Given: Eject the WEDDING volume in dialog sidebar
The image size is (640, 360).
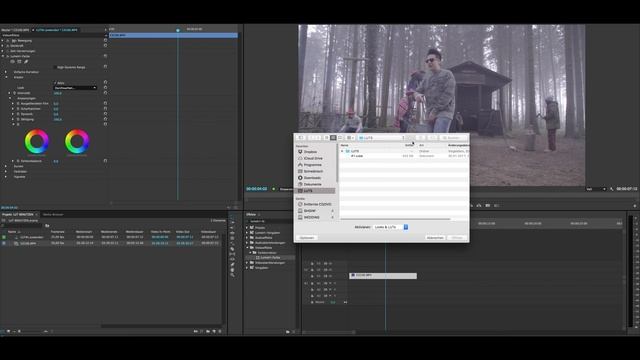Looking at the screenshot, I should click(x=332, y=218).
